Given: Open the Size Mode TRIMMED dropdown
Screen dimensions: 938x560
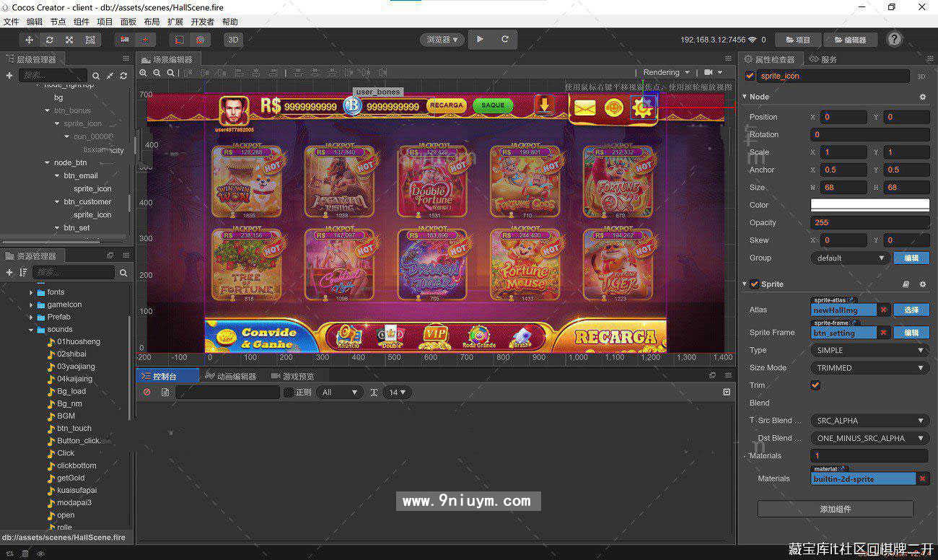Looking at the screenshot, I should [869, 368].
